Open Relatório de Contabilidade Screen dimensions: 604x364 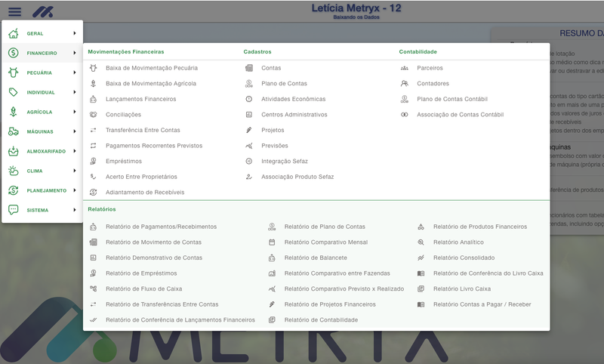(x=322, y=319)
